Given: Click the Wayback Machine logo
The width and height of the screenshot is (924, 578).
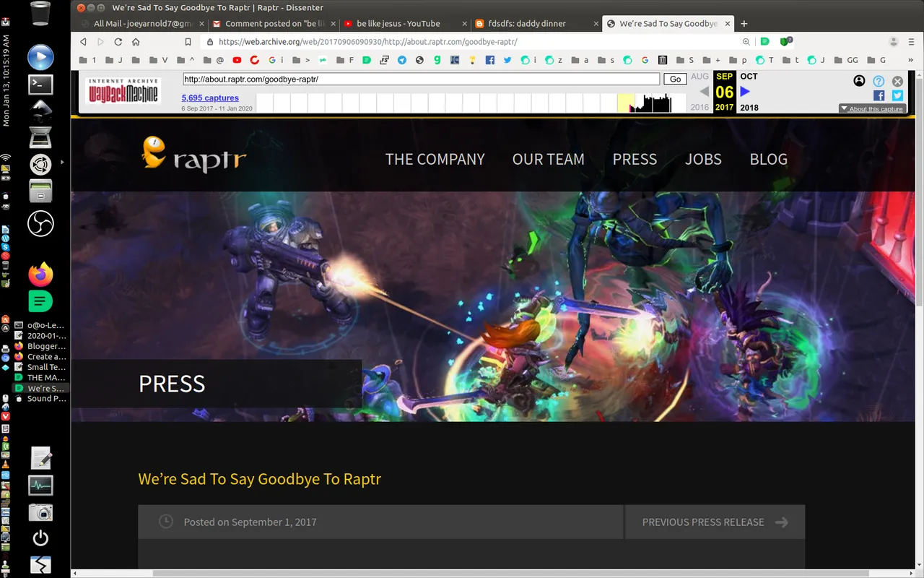Looking at the screenshot, I should point(123,91).
